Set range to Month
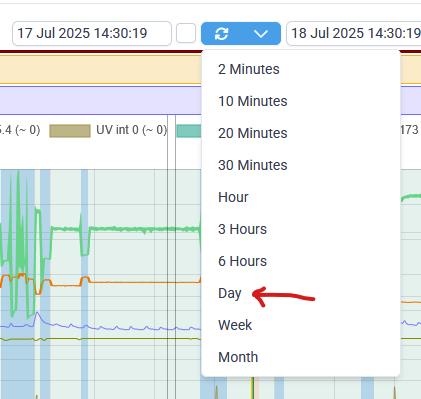This screenshot has height=399, width=421. point(301,357)
